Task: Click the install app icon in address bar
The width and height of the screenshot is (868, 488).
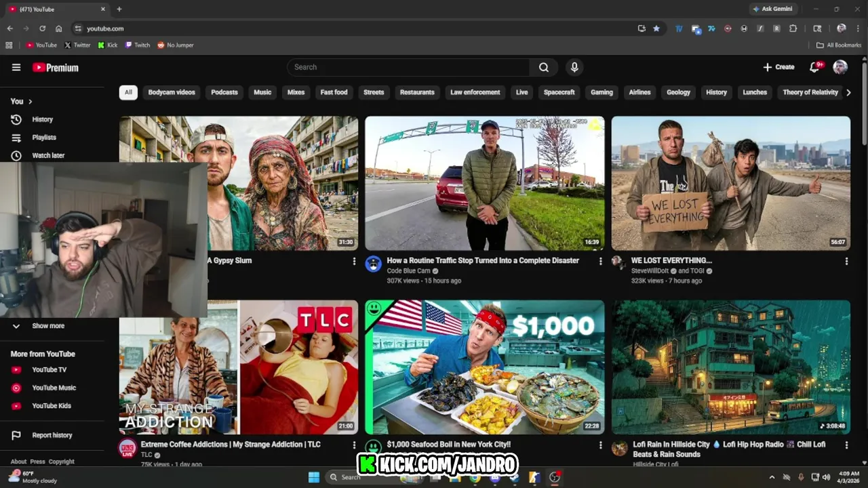Action: tap(642, 28)
